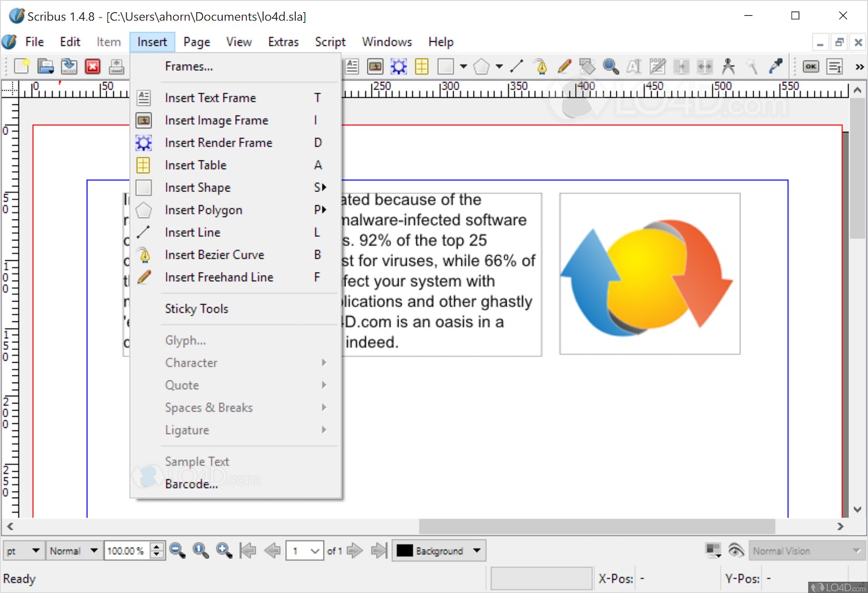Choose Insert Bezier Curve menu entry

236,255
